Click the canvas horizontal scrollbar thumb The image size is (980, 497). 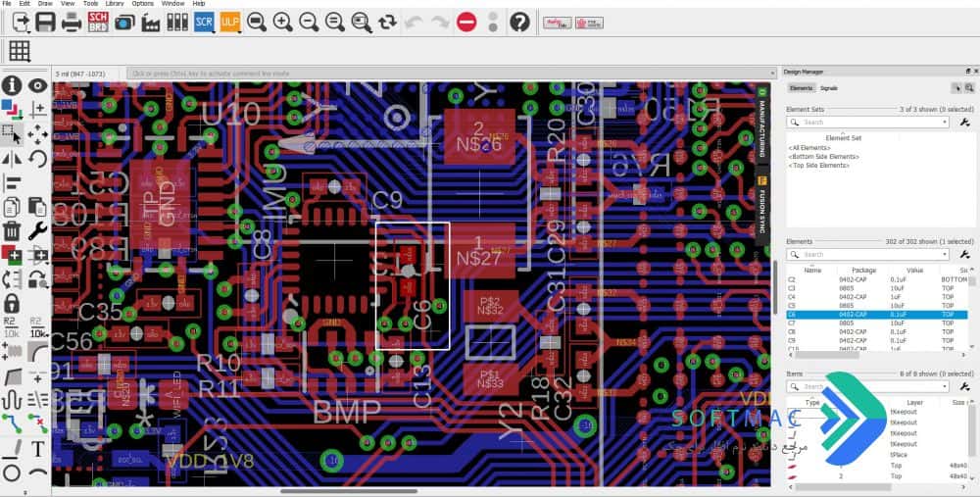point(349,491)
